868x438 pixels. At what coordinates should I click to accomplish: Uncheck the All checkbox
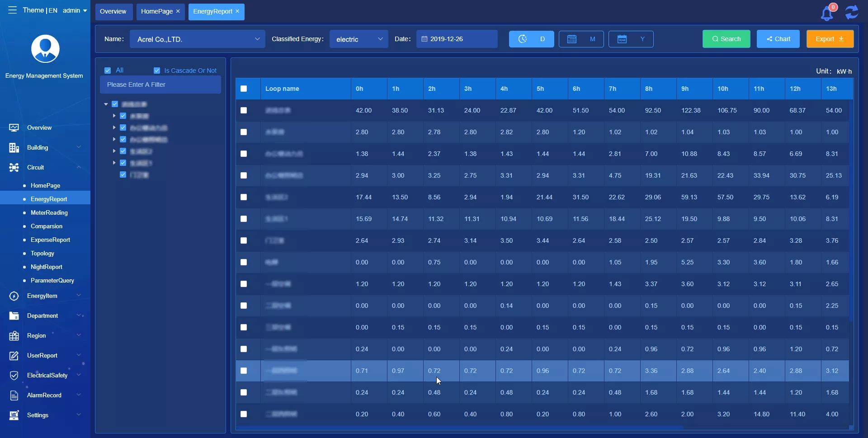pos(108,71)
